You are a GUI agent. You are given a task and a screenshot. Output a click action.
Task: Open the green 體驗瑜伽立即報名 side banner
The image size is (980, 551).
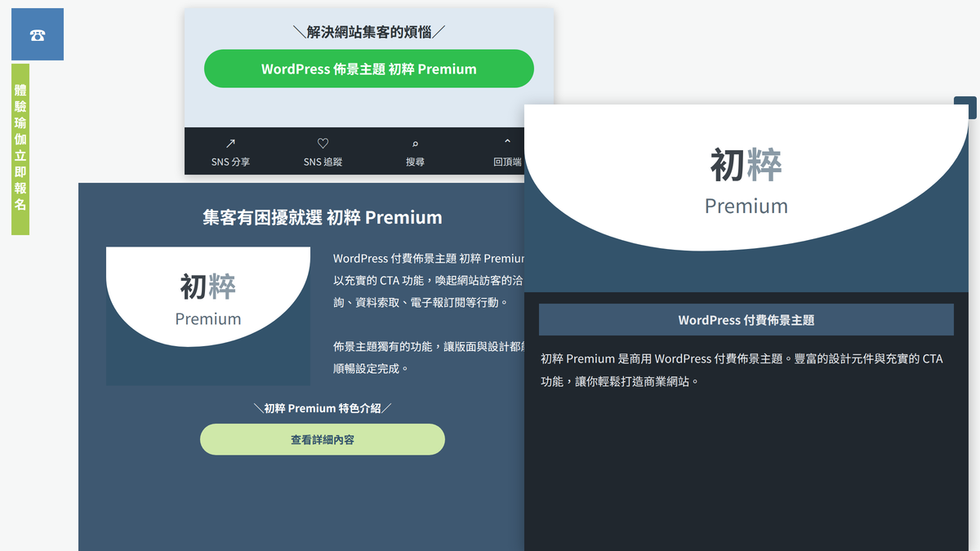pos(20,149)
